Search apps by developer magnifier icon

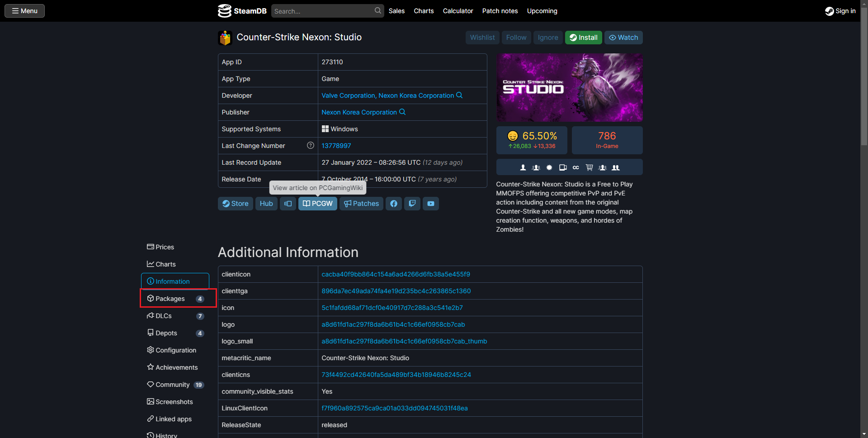[x=459, y=95]
